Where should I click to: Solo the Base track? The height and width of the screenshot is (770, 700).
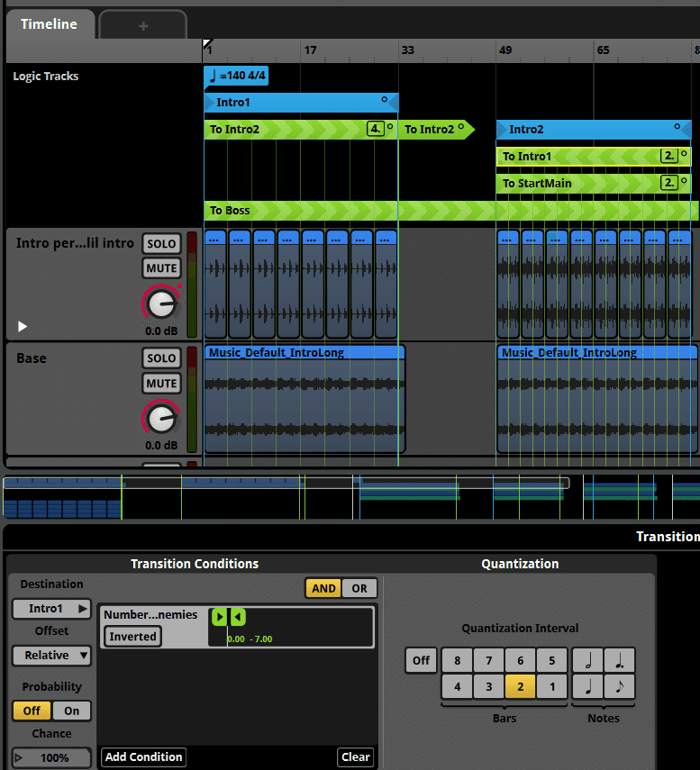[161, 358]
